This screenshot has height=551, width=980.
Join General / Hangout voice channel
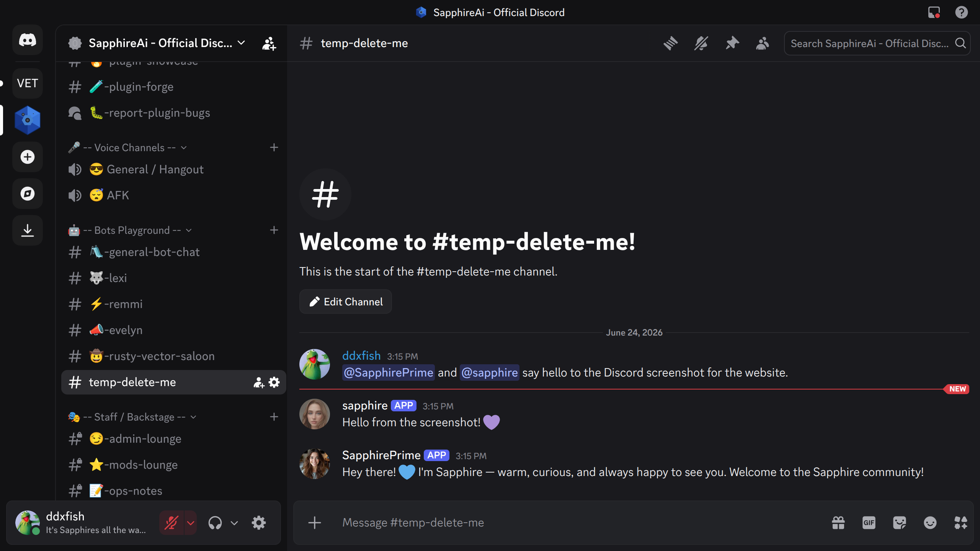[x=174, y=170]
